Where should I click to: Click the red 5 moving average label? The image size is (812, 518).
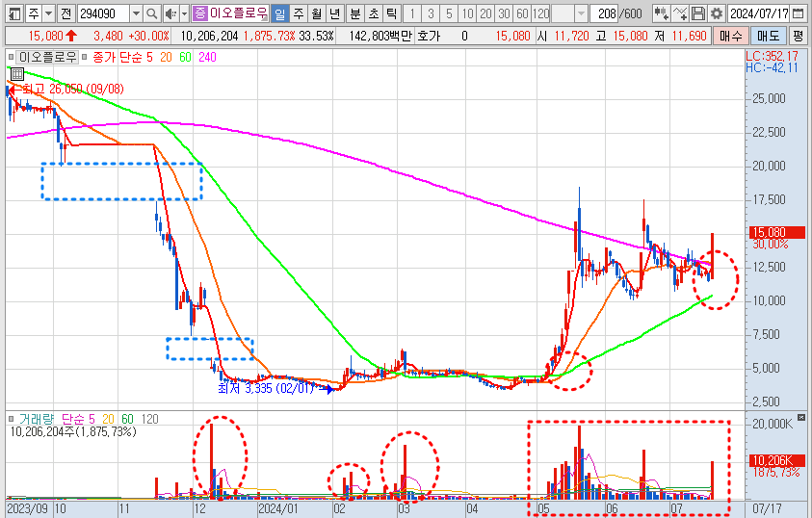coord(149,57)
